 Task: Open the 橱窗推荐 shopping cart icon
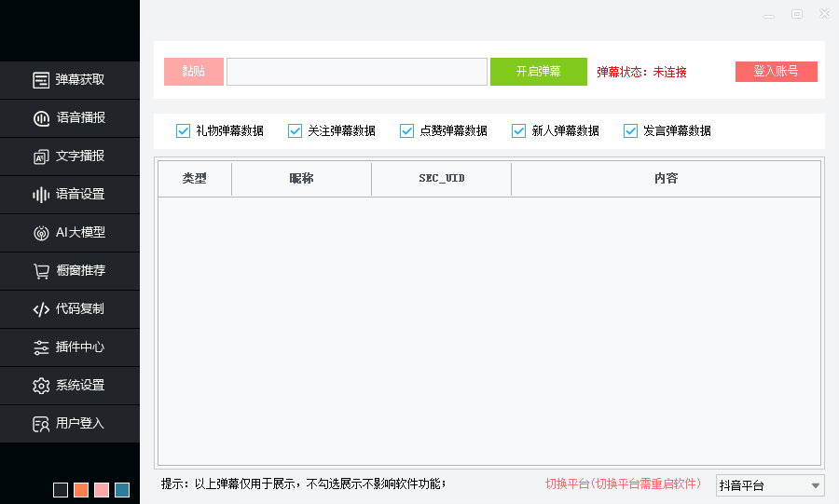(x=41, y=271)
